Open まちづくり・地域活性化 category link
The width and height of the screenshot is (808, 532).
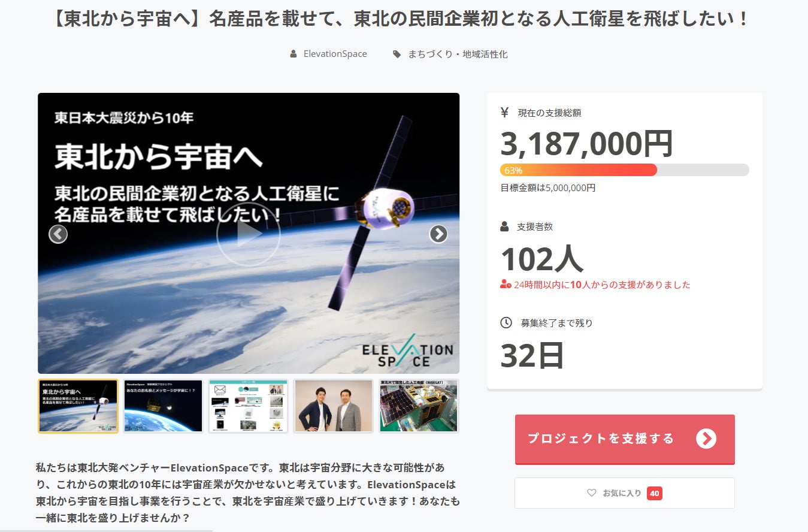pyautogui.click(x=458, y=54)
